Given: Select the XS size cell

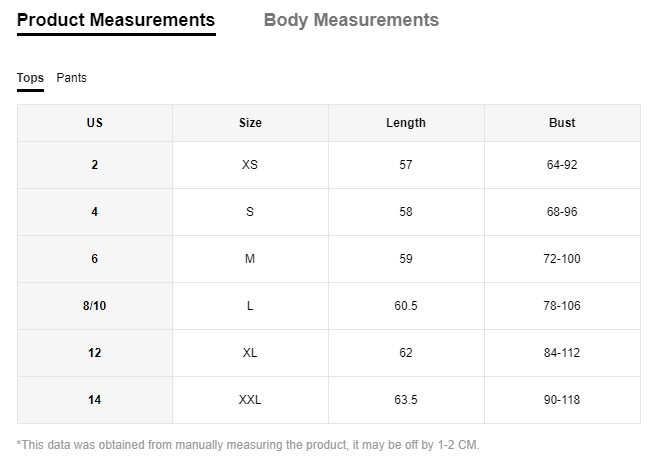Looking at the screenshot, I should click(250, 165).
